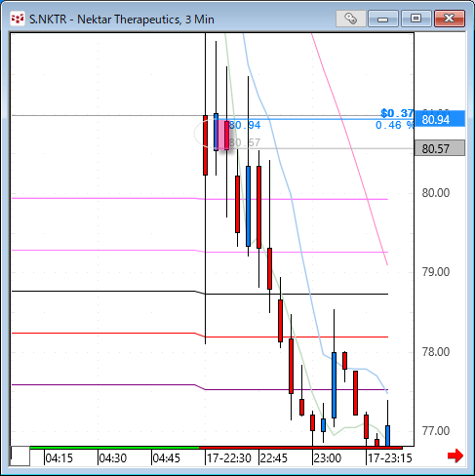Screen dimensions: 475x476
Task: Click the red session bar on time axis
Action: click(x=300, y=448)
